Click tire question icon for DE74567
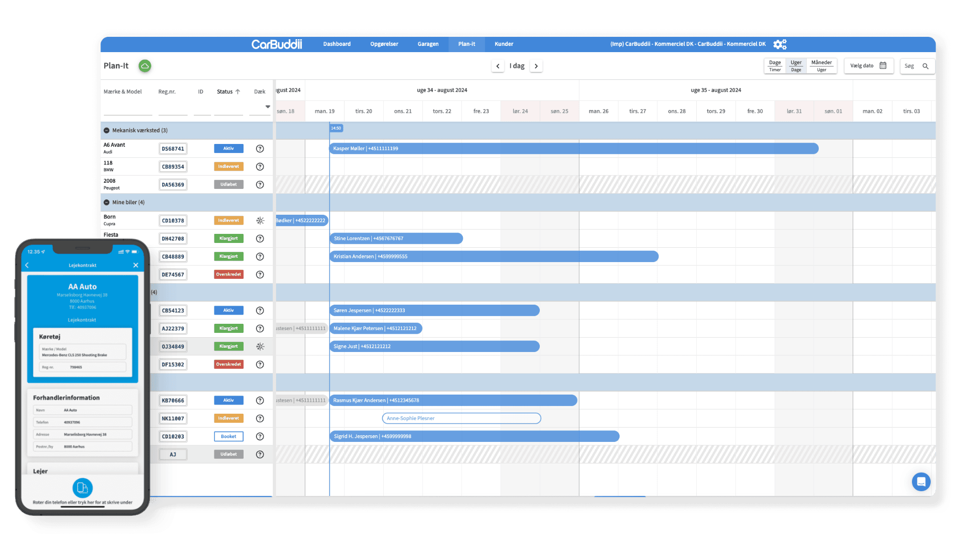The height and width of the screenshot is (550, 980). 260,275
